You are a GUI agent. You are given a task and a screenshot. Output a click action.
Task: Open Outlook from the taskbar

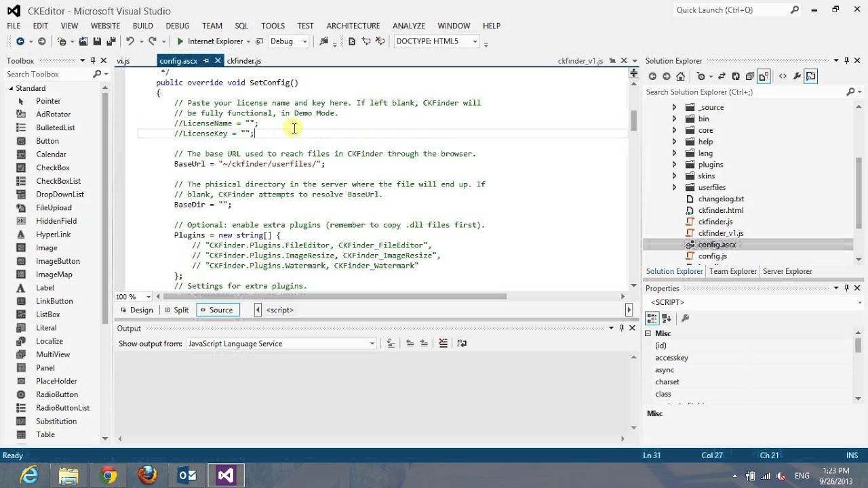(186, 476)
